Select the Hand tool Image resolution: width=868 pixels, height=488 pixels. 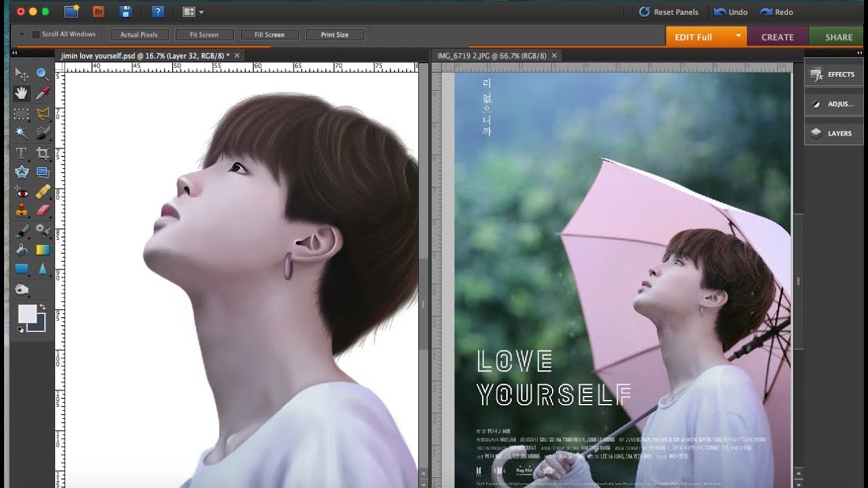[22, 94]
